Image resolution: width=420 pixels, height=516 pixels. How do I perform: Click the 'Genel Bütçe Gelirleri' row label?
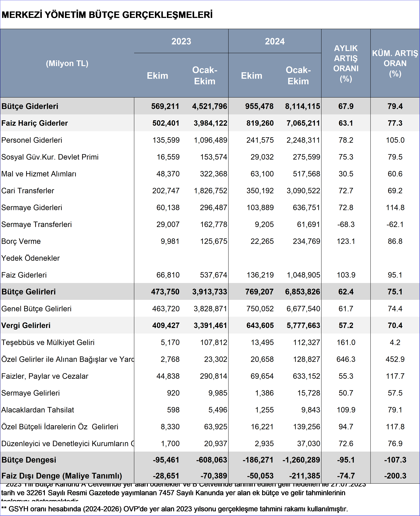tap(36, 308)
